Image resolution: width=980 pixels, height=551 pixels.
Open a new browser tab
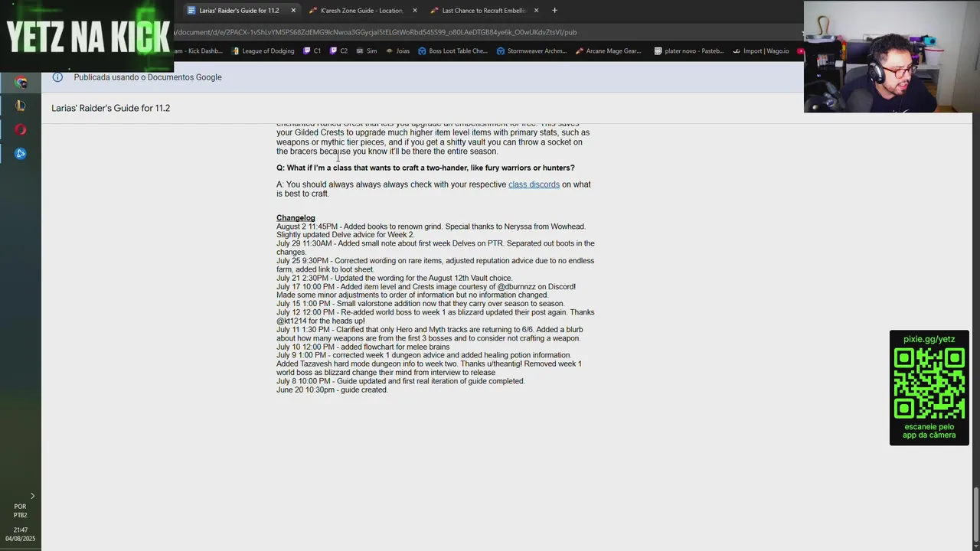pyautogui.click(x=554, y=11)
